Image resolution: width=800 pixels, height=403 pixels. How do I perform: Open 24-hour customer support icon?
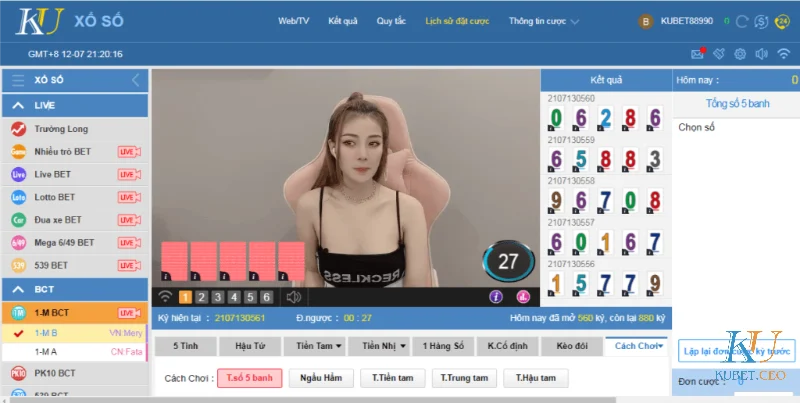click(x=783, y=20)
